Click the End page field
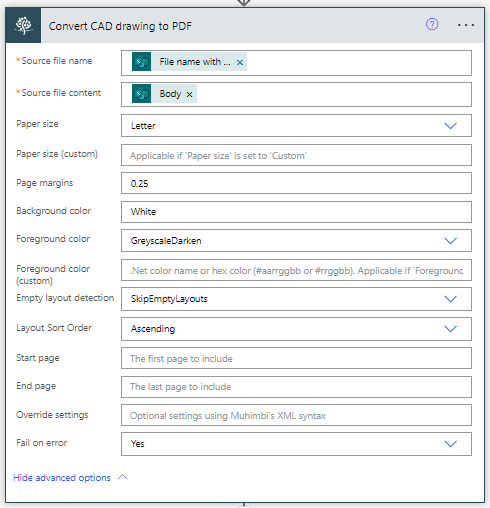Viewport: 490px width, 508px height. coord(296,387)
